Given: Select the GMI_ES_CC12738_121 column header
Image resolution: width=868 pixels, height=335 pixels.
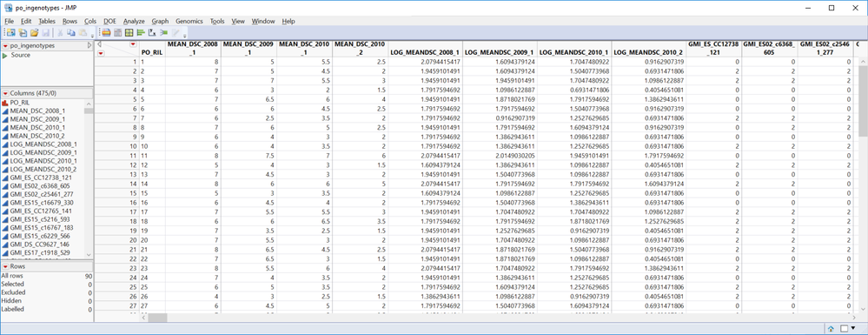Looking at the screenshot, I should point(713,48).
